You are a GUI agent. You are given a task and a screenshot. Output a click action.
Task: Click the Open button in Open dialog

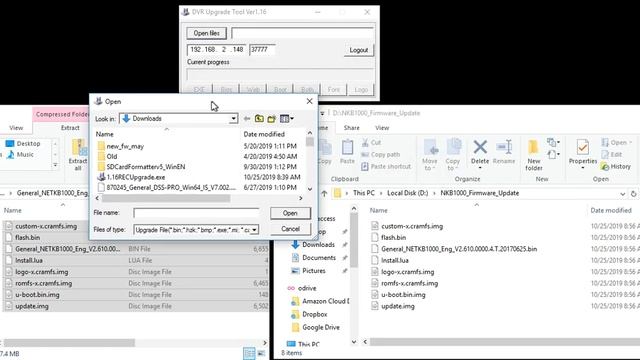(290, 213)
